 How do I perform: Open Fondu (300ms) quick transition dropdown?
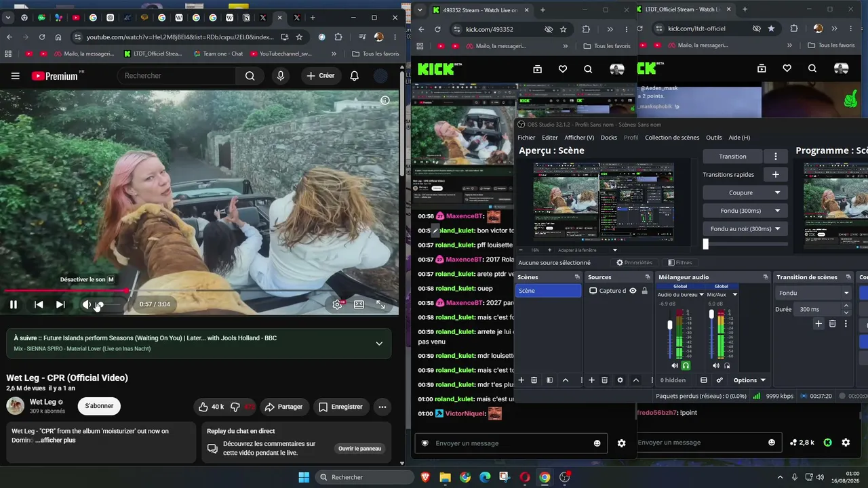(x=745, y=211)
